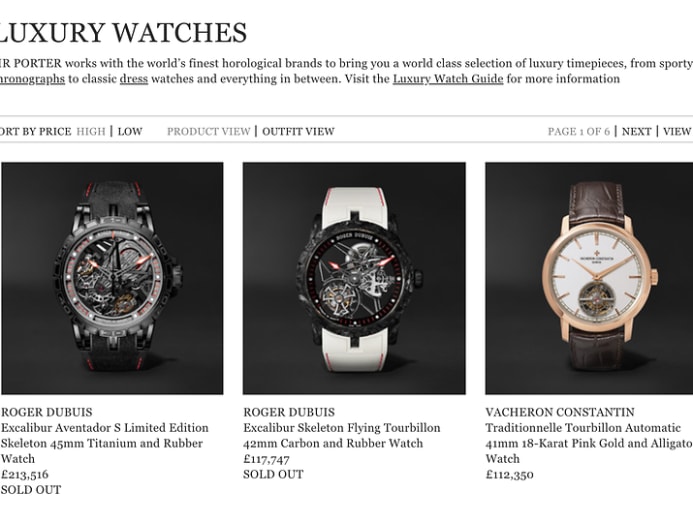Click ROGER DUBUIS brand above Aventador title
Image resolution: width=693 pixels, height=523 pixels.
click(x=47, y=412)
